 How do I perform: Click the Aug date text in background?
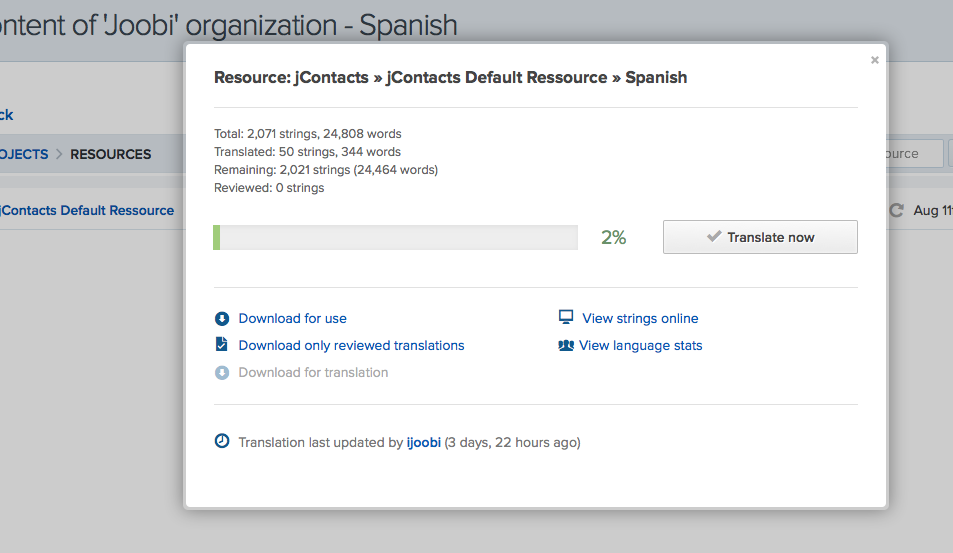(932, 210)
